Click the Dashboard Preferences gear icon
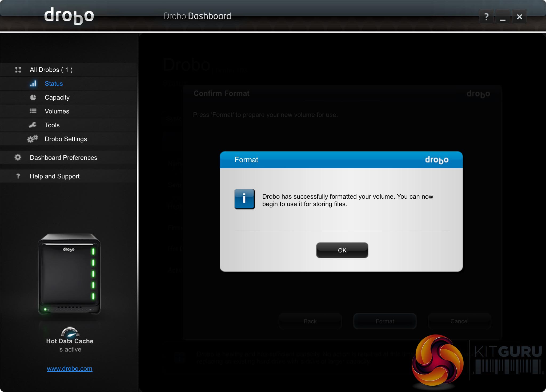The image size is (546, 392). (x=18, y=157)
